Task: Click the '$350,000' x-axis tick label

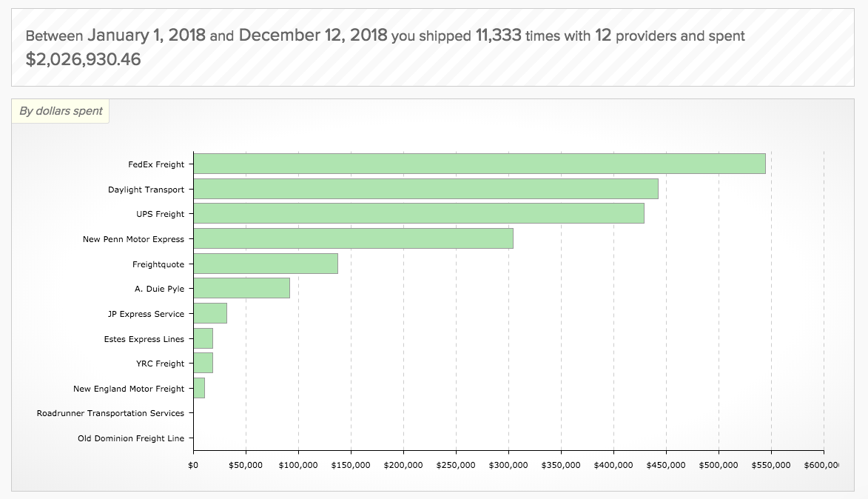Action: (x=561, y=465)
